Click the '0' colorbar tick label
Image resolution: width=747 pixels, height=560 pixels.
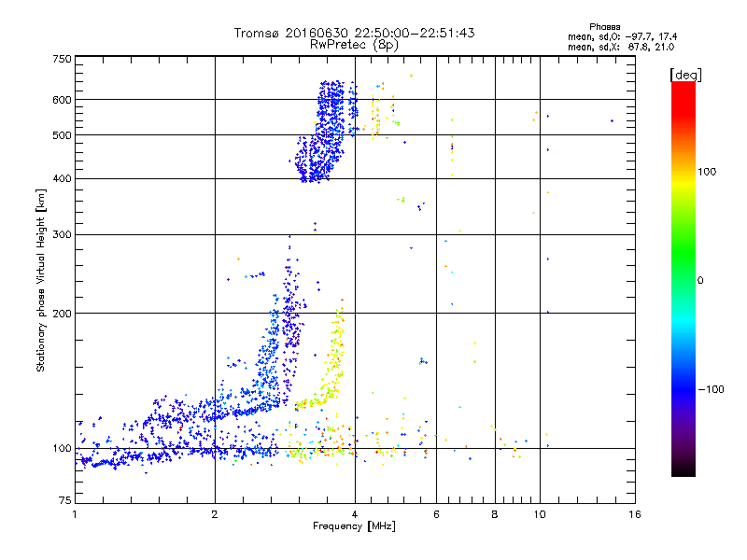click(700, 281)
